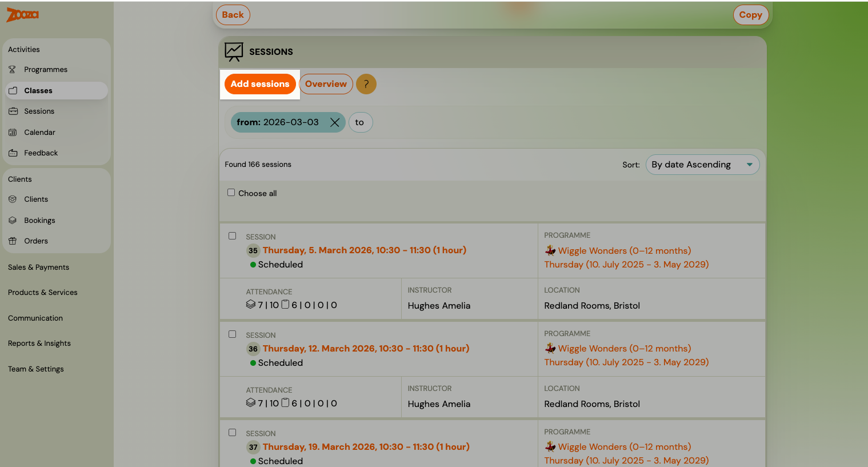This screenshot has height=467, width=868.
Task: Click 'Found 166 sessions' text
Action: pyautogui.click(x=258, y=165)
